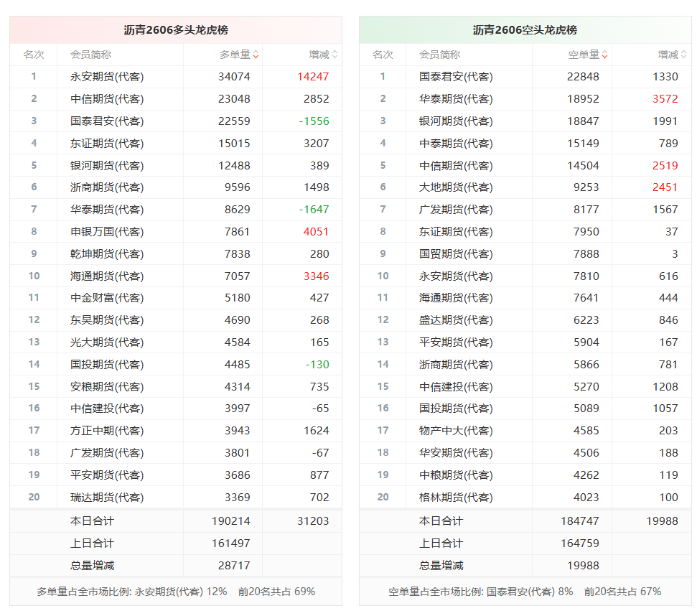The width and height of the screenshot is (697, 616).
Task: Click red change value 2519
Action: click(665, 165)
